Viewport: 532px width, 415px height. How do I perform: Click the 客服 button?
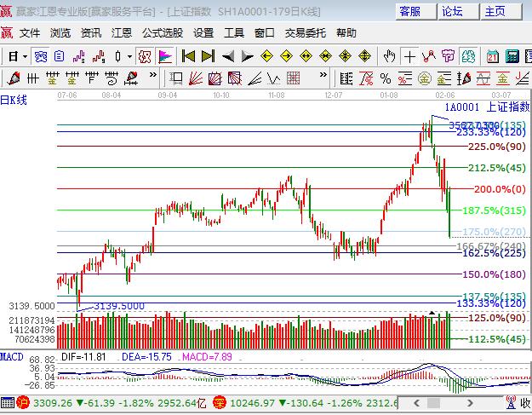click(x=409, y=11)
